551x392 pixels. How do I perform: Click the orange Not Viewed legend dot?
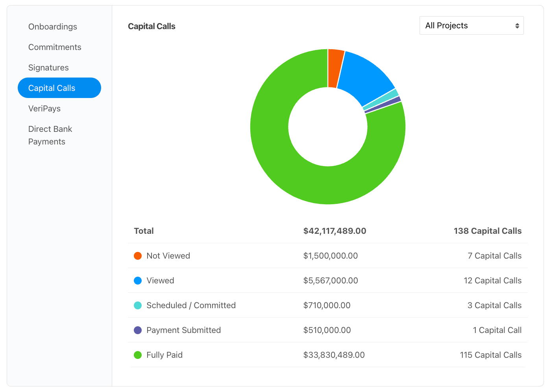coord(138,256)
